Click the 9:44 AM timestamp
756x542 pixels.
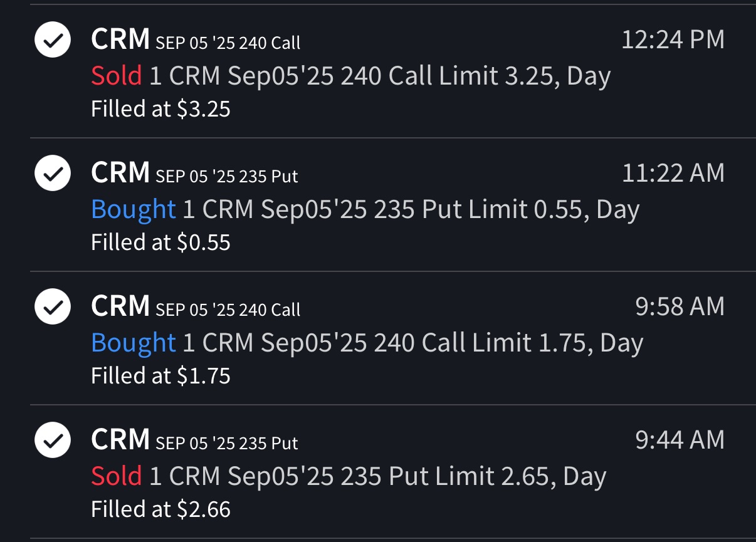click(680, 440)
